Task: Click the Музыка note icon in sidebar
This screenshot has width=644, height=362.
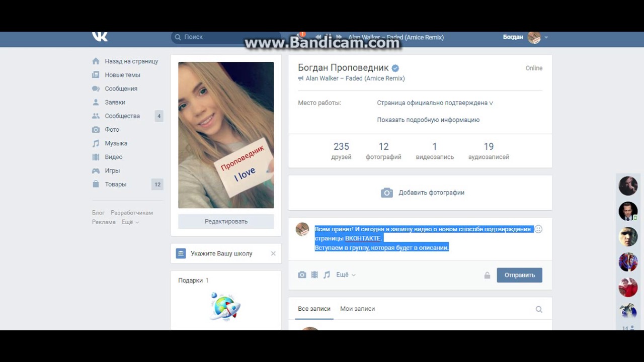Action: 96,143
